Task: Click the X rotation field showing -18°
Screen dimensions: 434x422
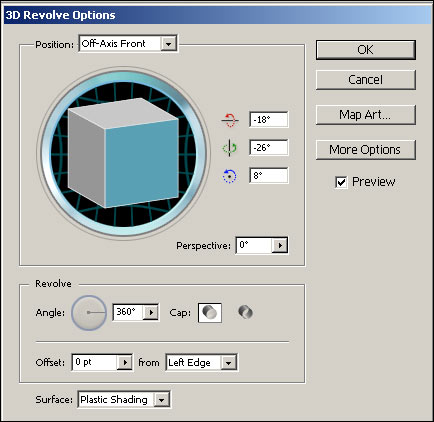Action: coord(269,119)
